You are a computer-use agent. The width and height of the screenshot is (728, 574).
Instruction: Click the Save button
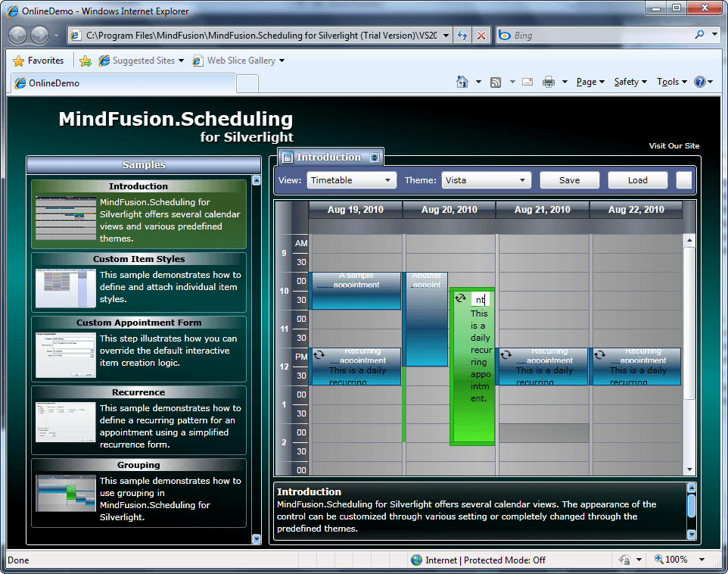[x=570, y=180]
